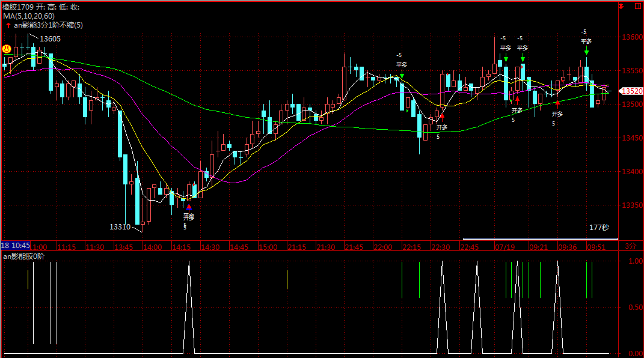Click the 21:45 time axis label
The image size is (644, 358).
pyautogui.click(x=354, y=247)
